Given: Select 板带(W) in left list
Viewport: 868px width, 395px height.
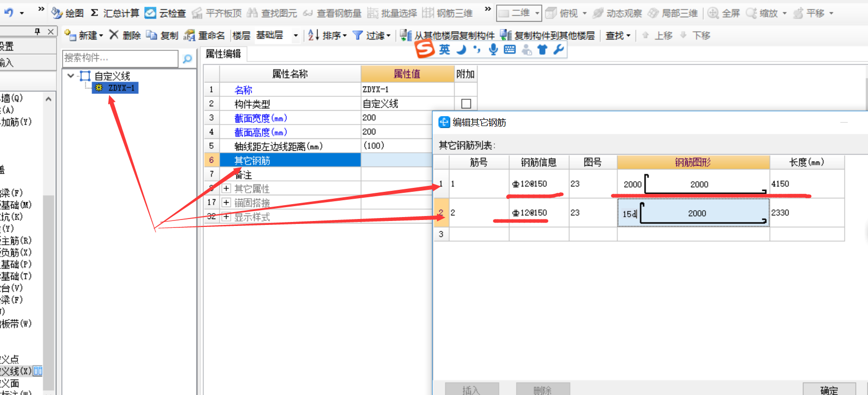Looking at the screenshot, I should (x=16, y=323).
